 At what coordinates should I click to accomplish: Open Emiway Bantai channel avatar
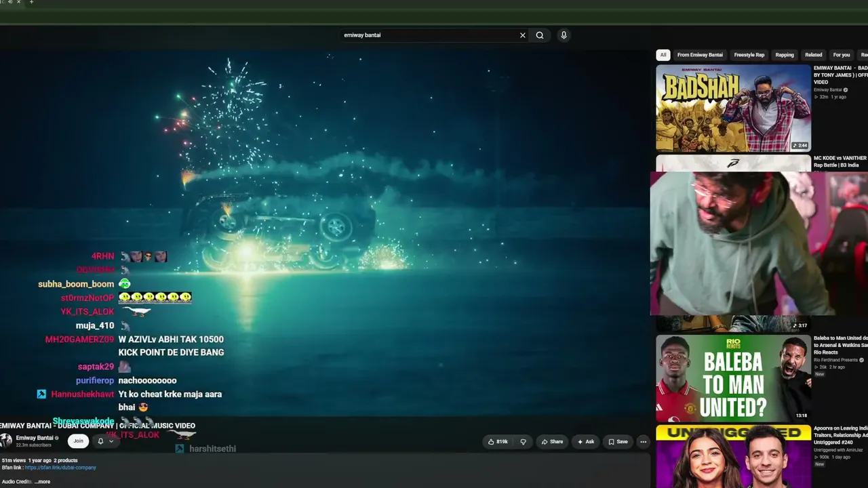6,441
